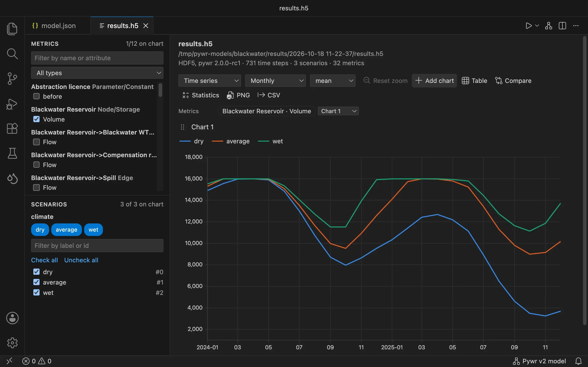Expand the All types filter dropdown

[97, 73]
